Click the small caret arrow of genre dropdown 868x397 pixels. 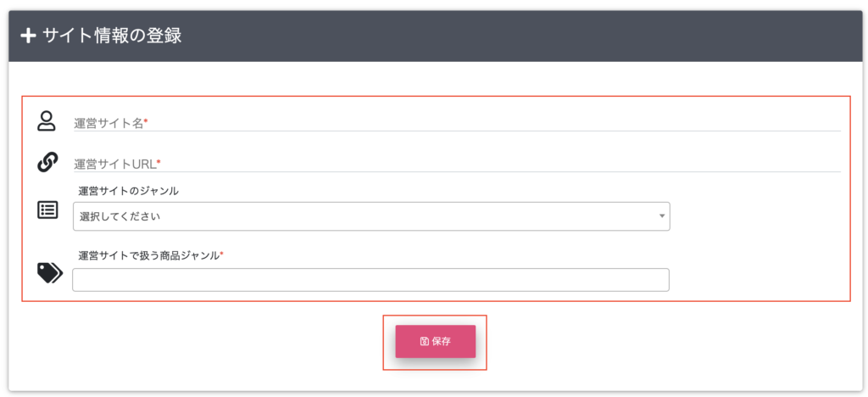(661, 216)
